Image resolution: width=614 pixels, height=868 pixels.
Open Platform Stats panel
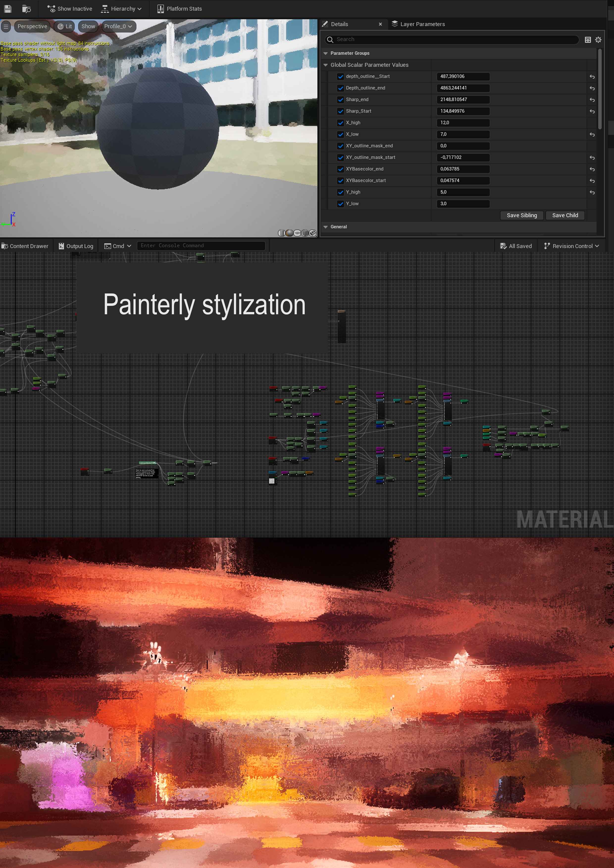pos(179,8)
